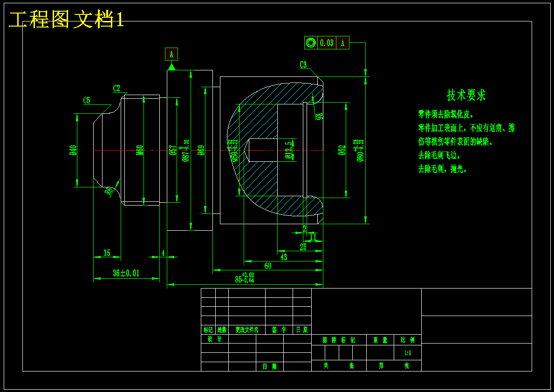Select the 去除毛刺，抛光 note line
The image size is (554, 392).
443,169
